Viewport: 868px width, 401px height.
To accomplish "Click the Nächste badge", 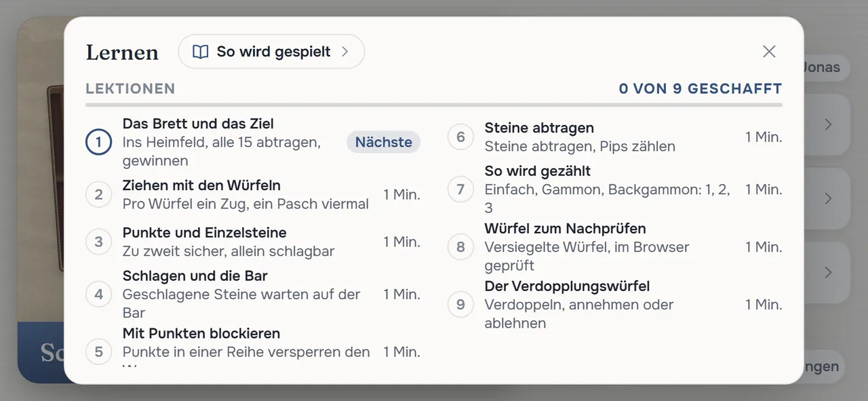I will click(x=384, y=142).
